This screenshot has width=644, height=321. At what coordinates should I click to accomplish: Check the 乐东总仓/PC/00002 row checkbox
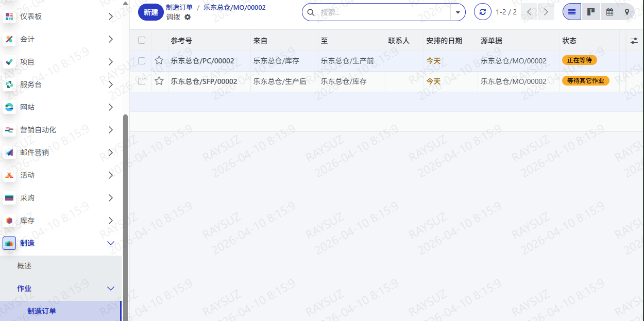point(142,60)
